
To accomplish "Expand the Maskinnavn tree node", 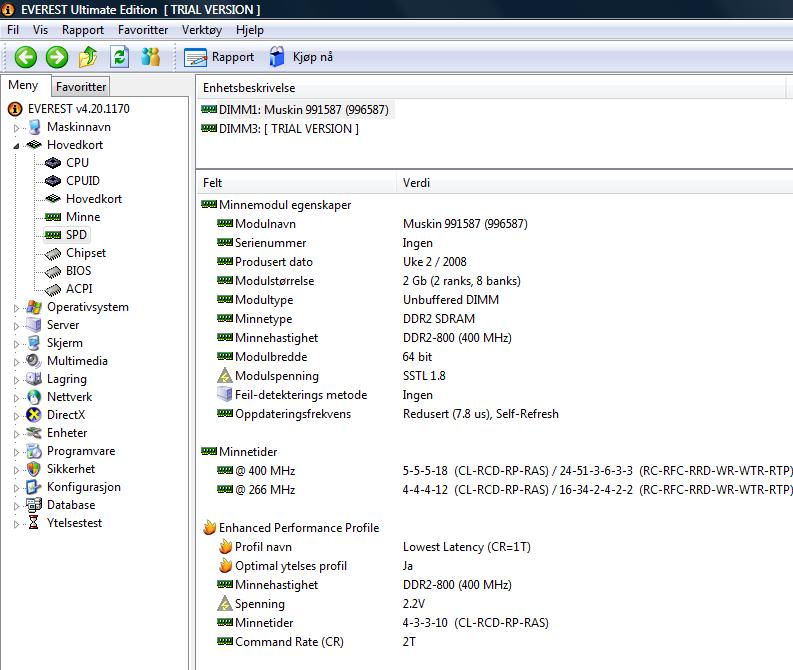I will click(x=16, y=128).
